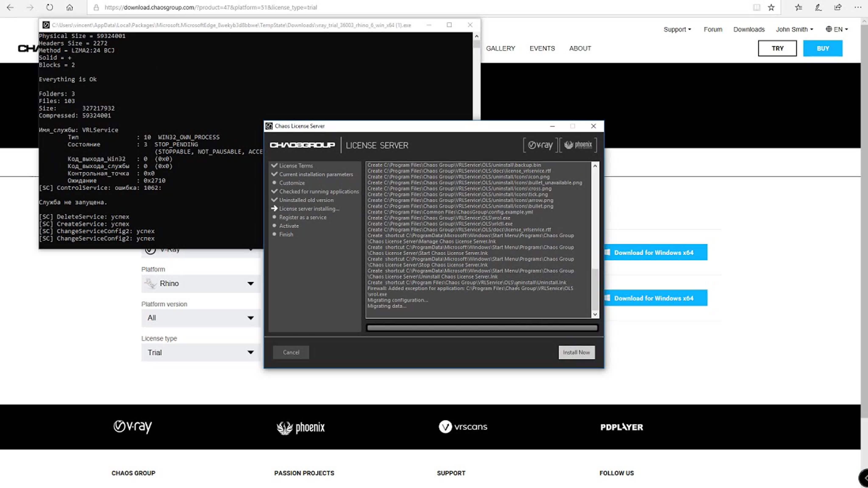Click the Chaos License Server title bar icon

(269, 126)
